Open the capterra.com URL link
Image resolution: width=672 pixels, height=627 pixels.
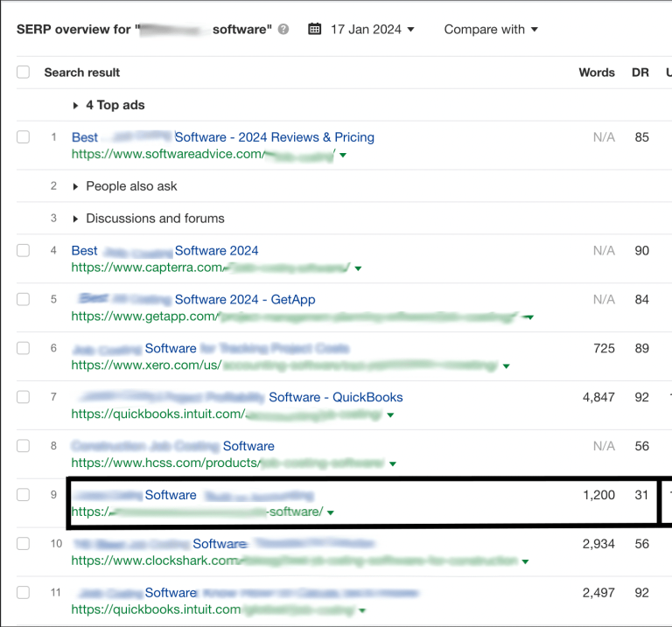click(211, 268)
